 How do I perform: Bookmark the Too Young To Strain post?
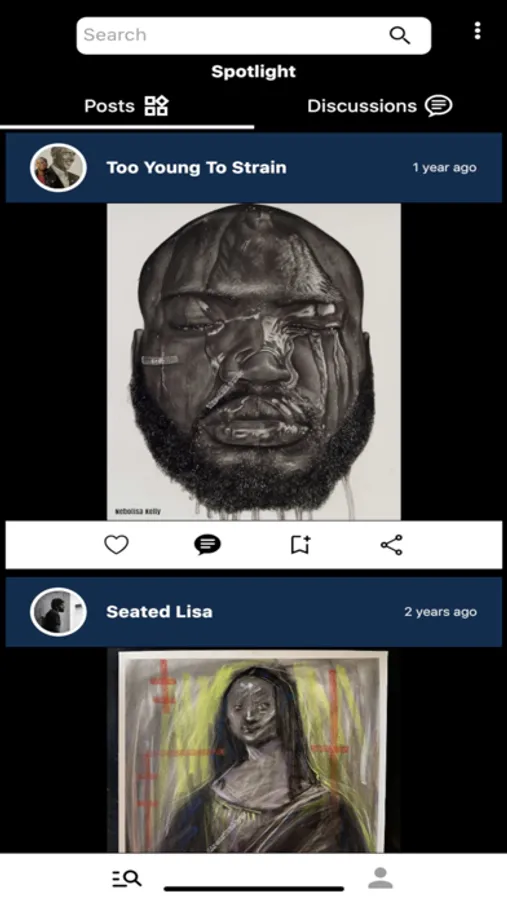(300, 545)
